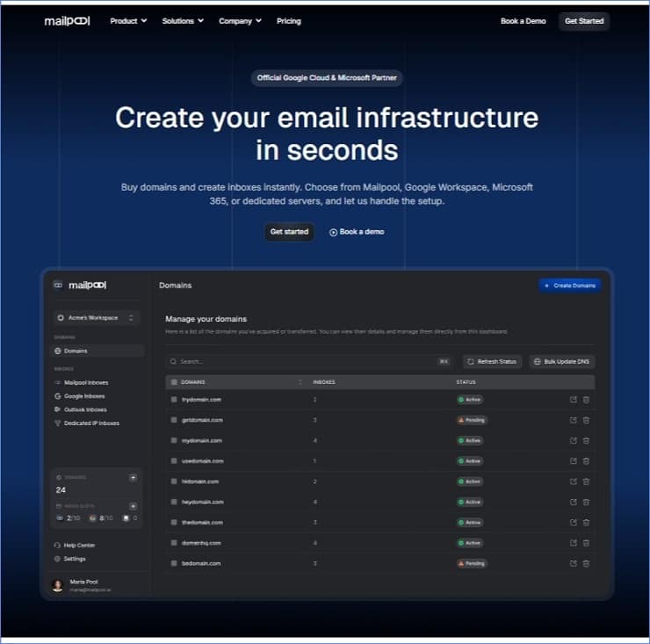The image size is (650, 644).
Task: Check the thedomain.com row checkbox
Action: (x=174, y=523)
